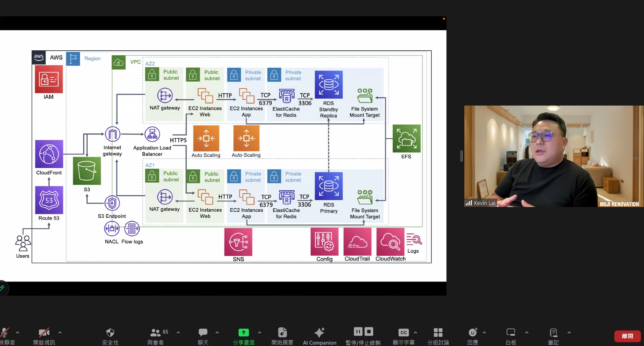644x346 pixels.
Task: Select Kevin Lai's video thumbnail
Action: 554,156
